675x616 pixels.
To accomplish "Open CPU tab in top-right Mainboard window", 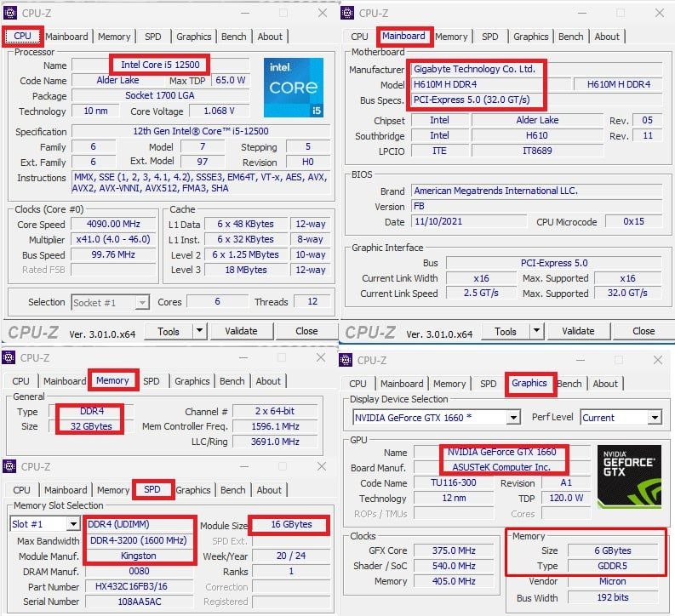I will [359, 37].
